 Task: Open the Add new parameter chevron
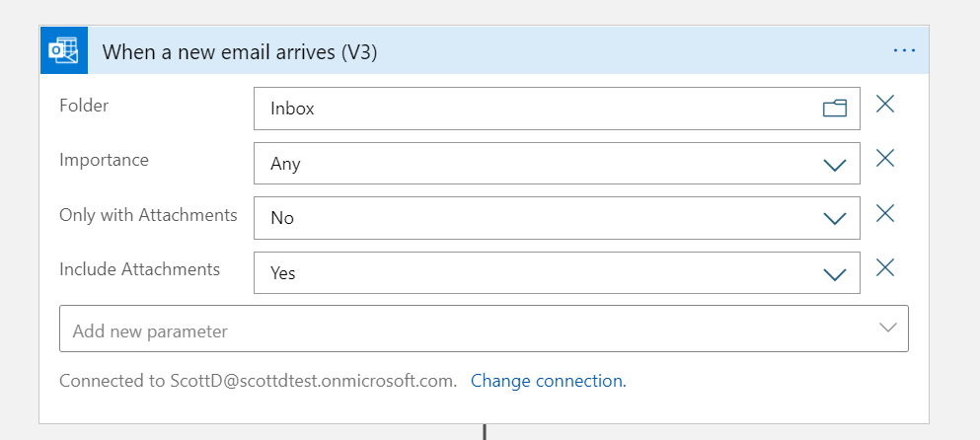coord(887,329)
